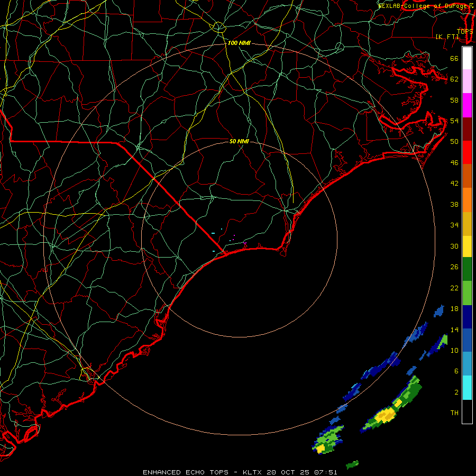Image resolution: width=476 pixels, height=476 pixels.
Task: Pick the navy blue legend swatch
Action: click(x=467, y=317)
